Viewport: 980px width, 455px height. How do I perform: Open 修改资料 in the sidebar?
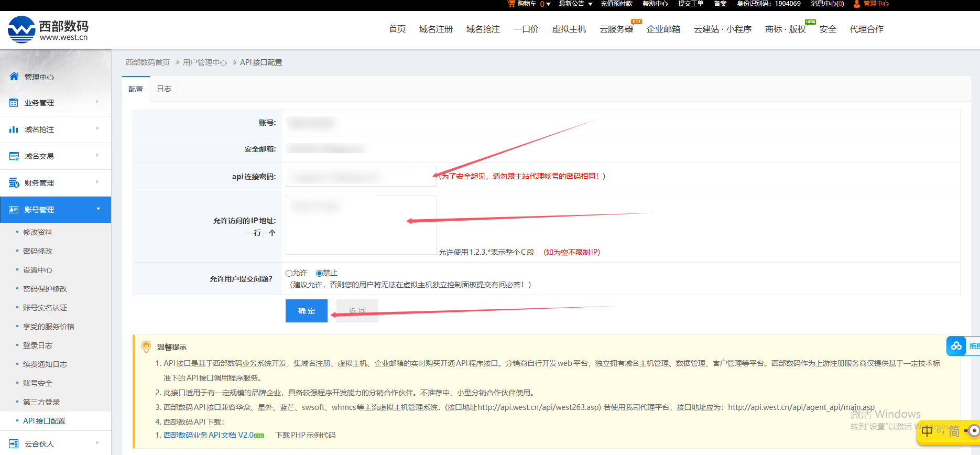[38, 232]
